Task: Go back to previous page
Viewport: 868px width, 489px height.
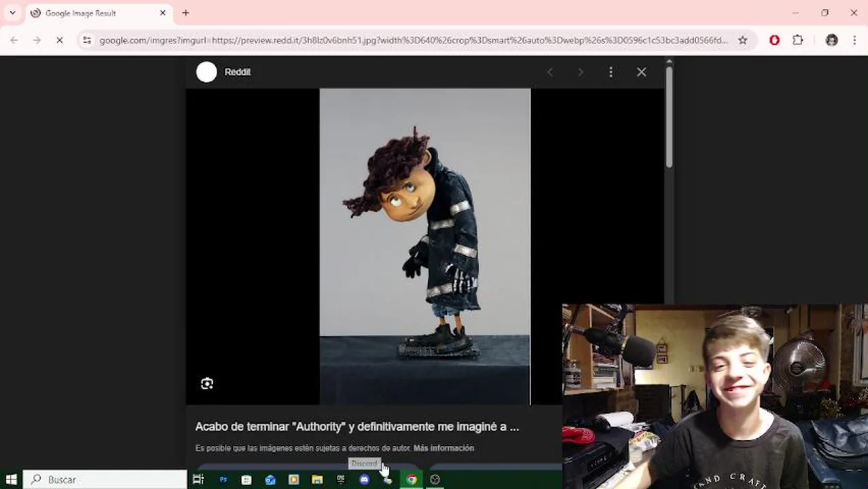Action: 14,41
